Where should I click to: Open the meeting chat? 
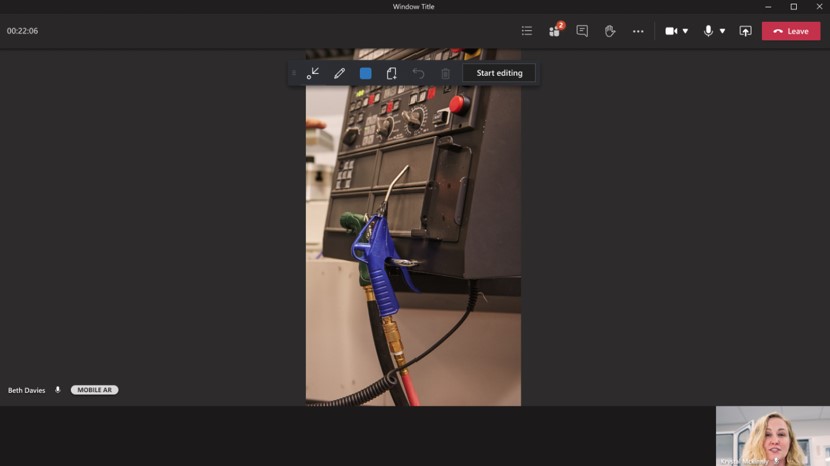coord(582,31)
